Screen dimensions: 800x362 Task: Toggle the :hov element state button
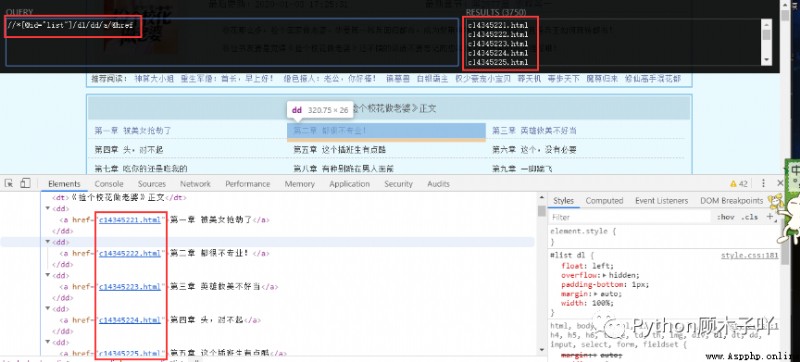tap(726, 217)
